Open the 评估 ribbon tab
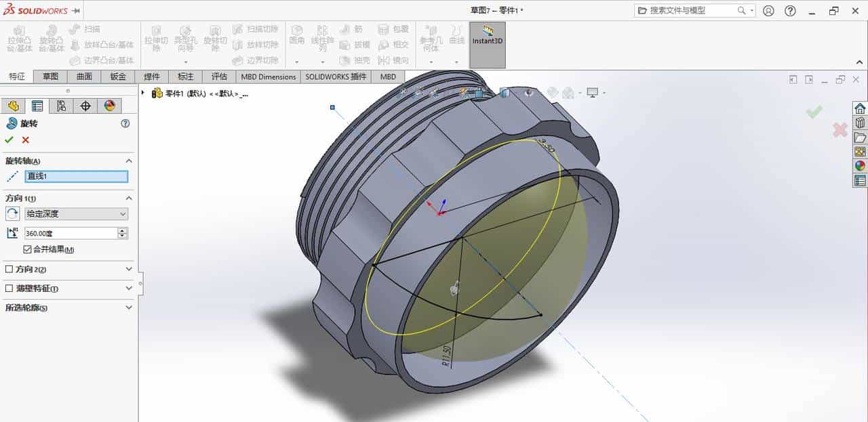The height and width of the screenshot is (422, 868). (x=218, y=77)
